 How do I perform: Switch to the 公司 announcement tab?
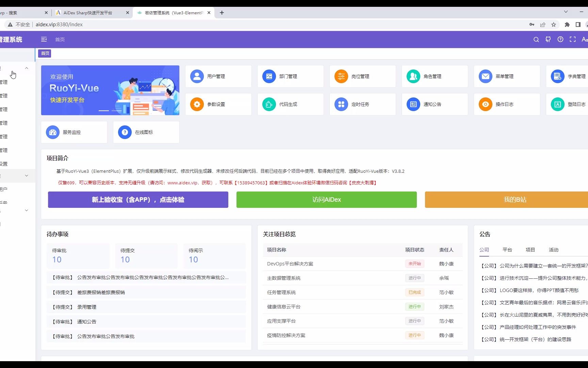tap(484, 250)
